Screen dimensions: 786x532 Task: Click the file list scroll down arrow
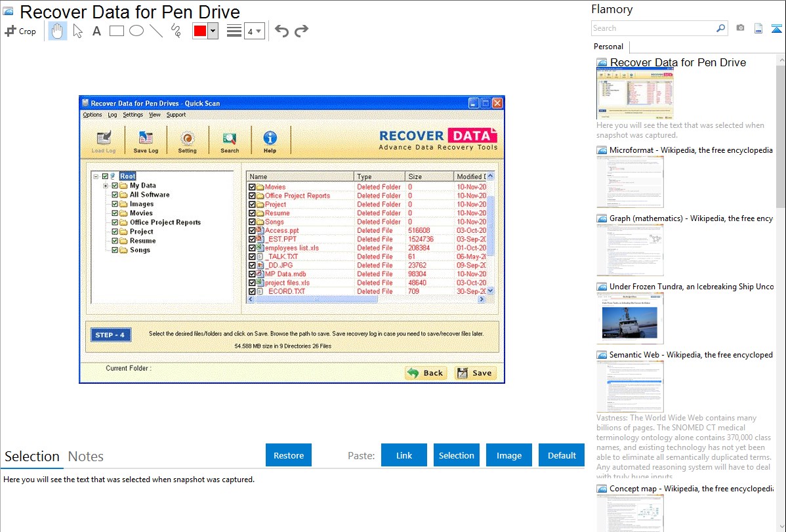(x=490, y=291)
